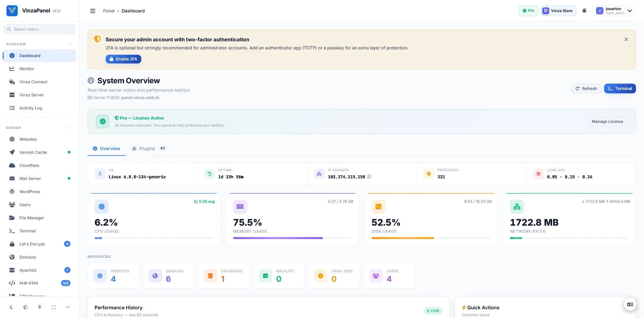This screenshot has width=644, height=318.
Task: Open Monitor in the sidebar
Action: pyautogui.click(x=40, y=69)
